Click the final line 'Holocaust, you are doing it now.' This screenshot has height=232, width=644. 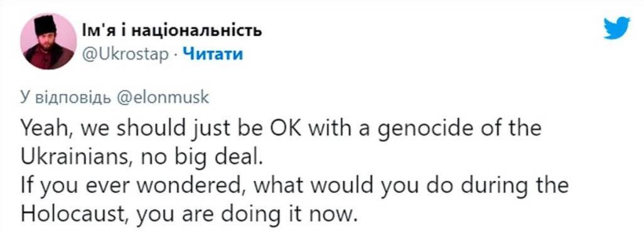pos(186,214)
